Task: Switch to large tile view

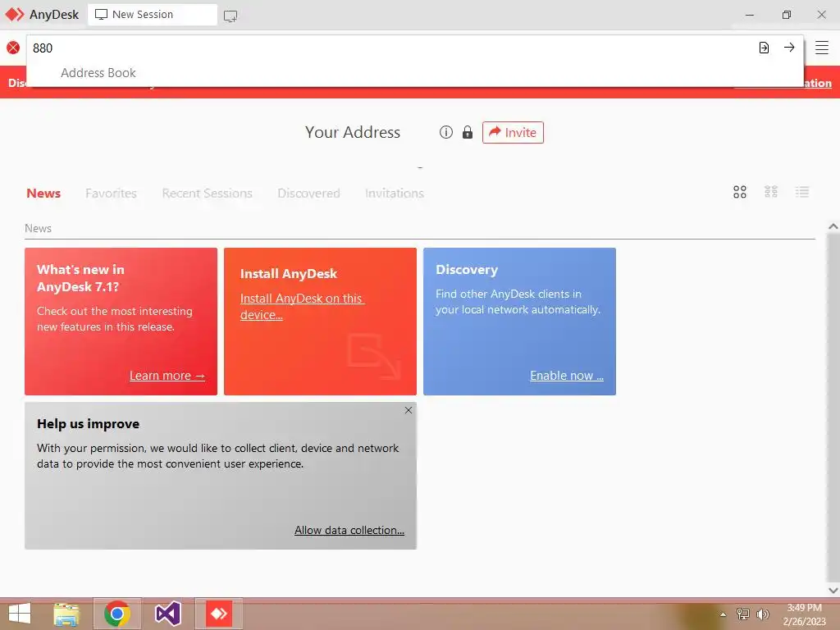Action: 740,192
